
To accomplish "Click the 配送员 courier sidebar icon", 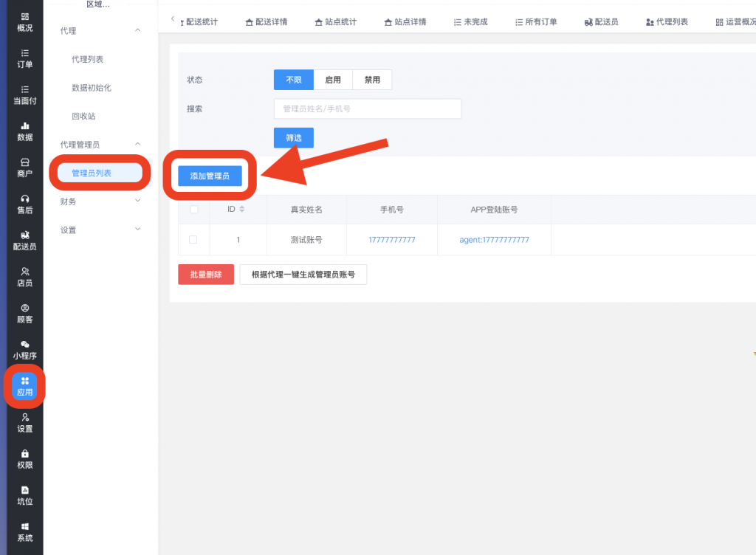I will [24, 240].
